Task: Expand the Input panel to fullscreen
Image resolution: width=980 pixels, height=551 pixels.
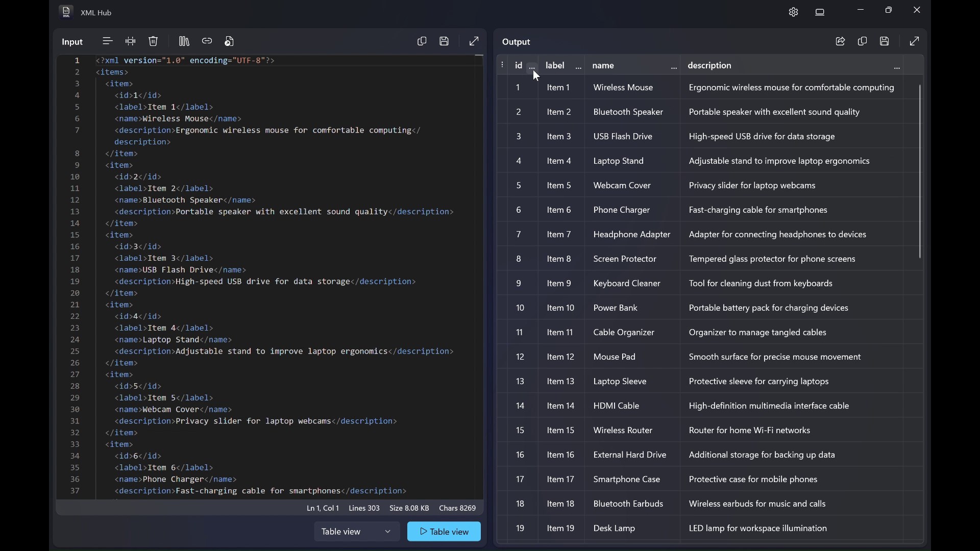Action: click(x=474, y=41)
